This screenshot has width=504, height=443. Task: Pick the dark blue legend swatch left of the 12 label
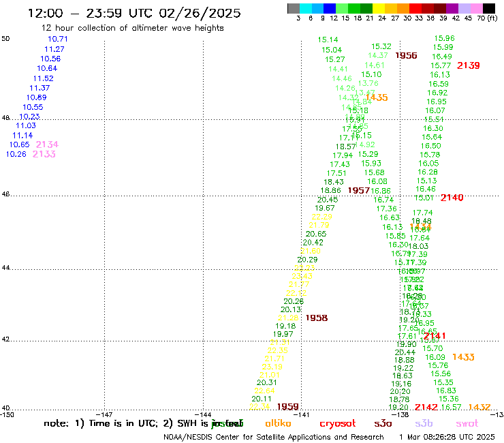pyautogui.click(x=330, y=8)
